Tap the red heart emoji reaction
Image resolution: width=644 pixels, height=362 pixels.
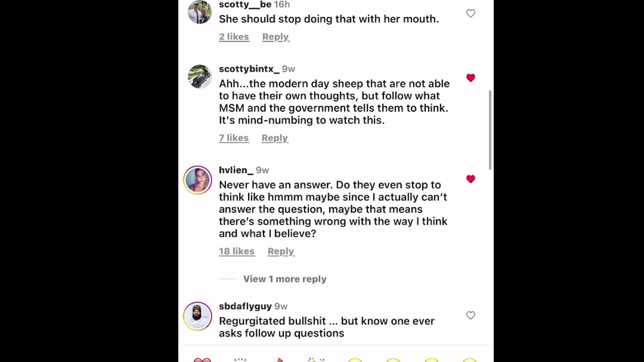pyautogui.click(x=202, y=360)
